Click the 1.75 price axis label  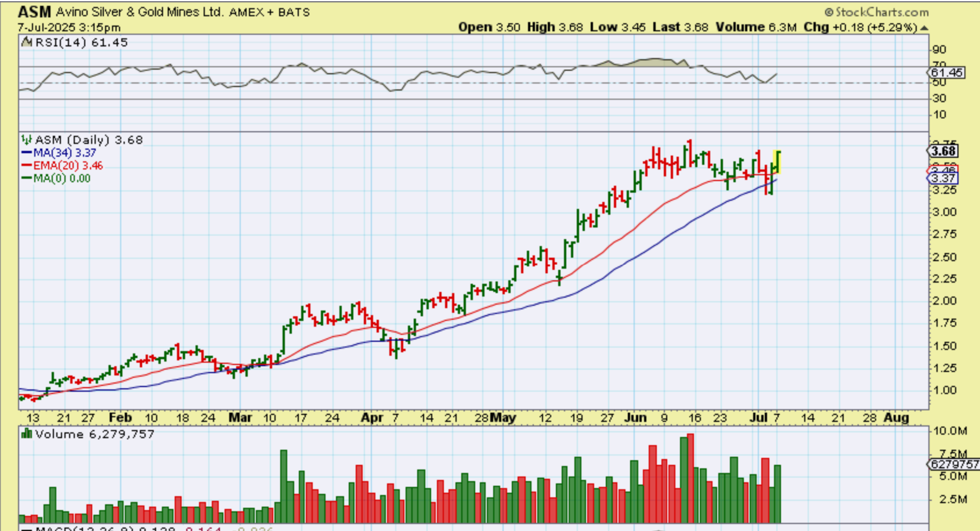(x=944, y=323)
